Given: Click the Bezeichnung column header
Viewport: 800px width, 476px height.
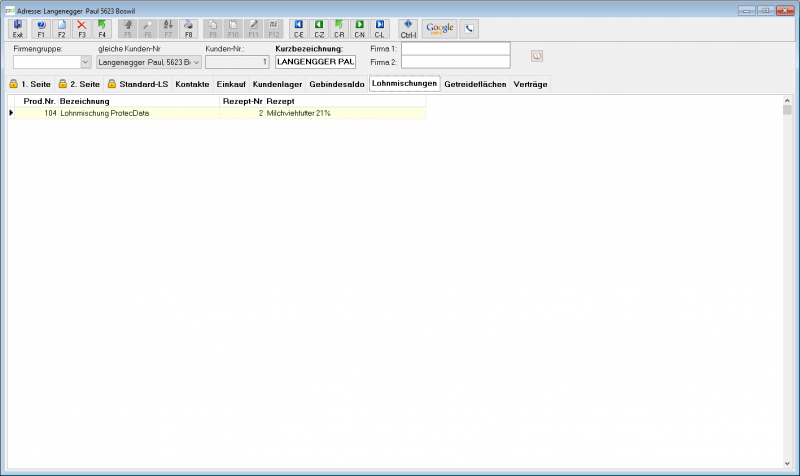Looking at the screenshot, I should point(139,101).
